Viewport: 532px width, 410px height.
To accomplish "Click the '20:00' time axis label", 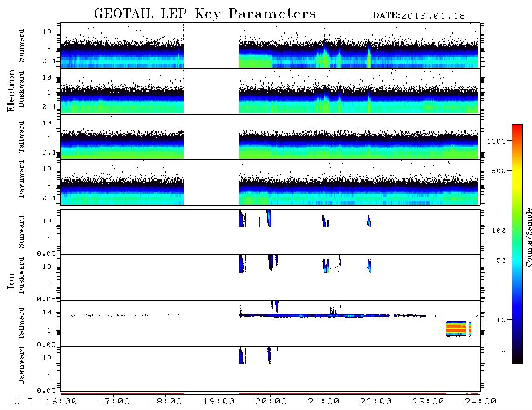I will pyautogui.click(x=271, y=402).
